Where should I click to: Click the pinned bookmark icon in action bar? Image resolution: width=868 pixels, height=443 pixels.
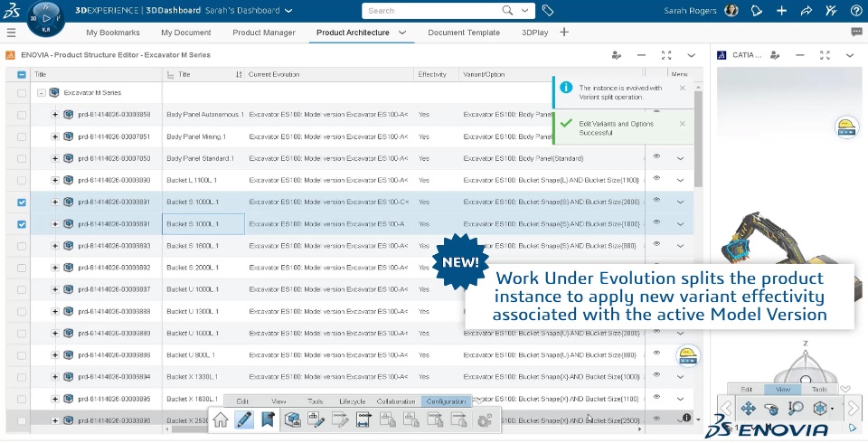click(x=268, y=419)
